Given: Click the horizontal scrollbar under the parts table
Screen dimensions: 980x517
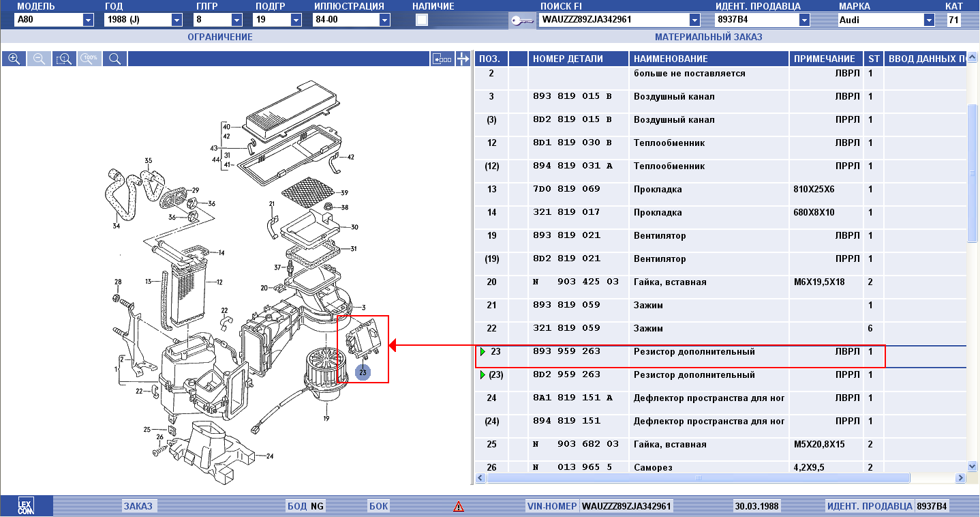Looking at the screenshot, I should click(x=698, y=478).
